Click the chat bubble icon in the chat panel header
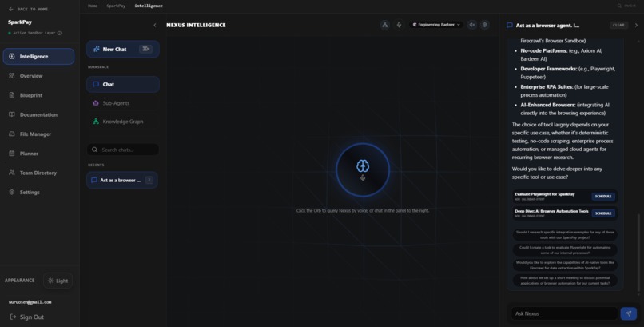Viewport: 644px width, 327px height. click(x=510, y=25)
